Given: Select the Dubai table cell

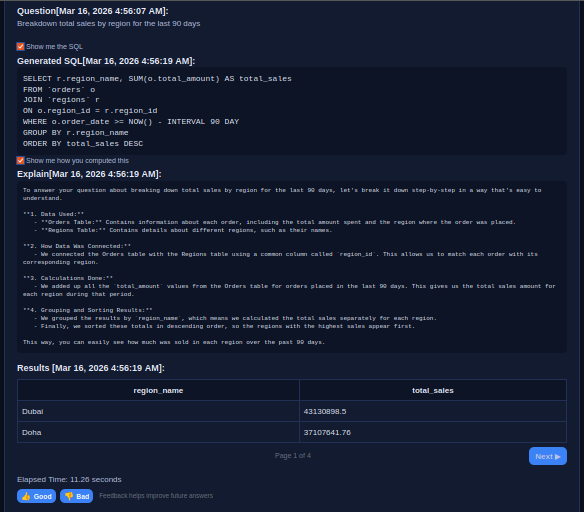Looking at the screenshot, I should 158,411.
